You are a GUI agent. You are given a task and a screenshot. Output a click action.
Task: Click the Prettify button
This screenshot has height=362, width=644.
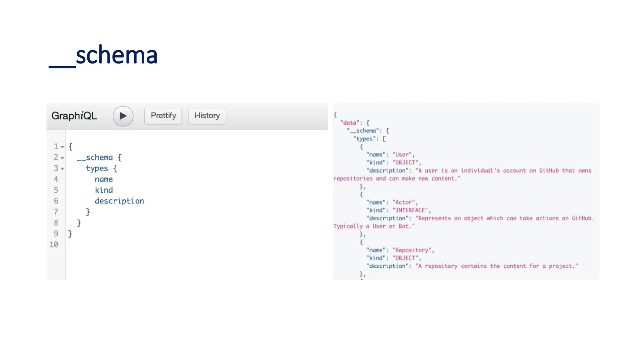click(x=163, y=116)
